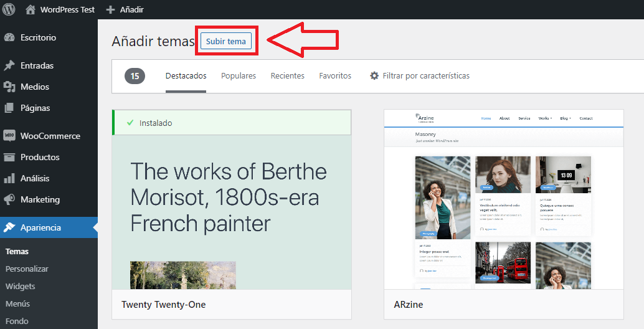Click the Añadir temas page heading
644x329 pixels.
(153, 41)
